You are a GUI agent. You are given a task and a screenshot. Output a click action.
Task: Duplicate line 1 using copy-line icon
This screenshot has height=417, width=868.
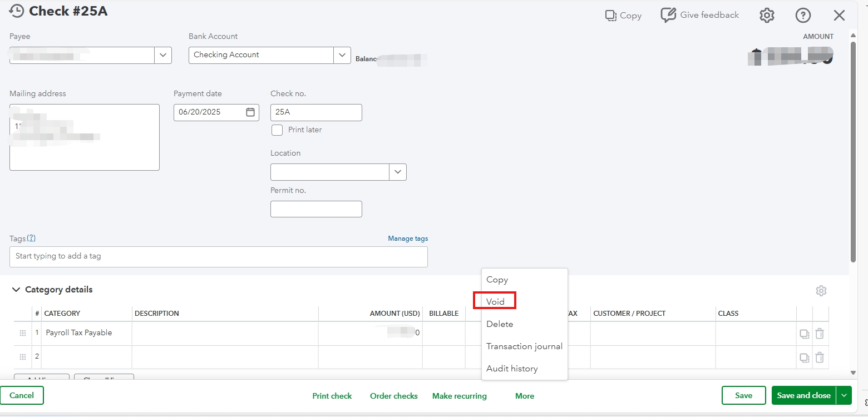coord(804,334)
